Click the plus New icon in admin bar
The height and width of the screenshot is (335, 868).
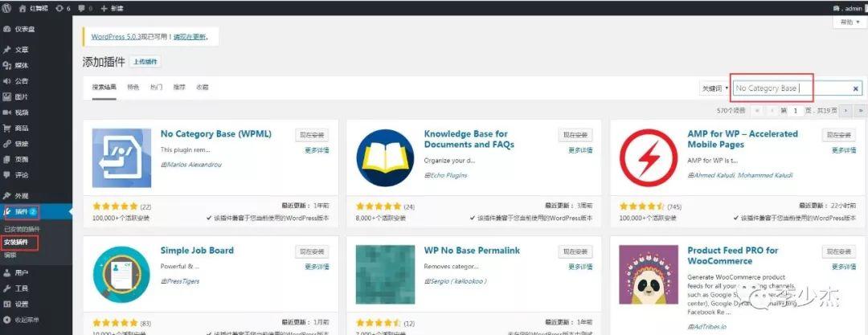[x=104, y=8]
